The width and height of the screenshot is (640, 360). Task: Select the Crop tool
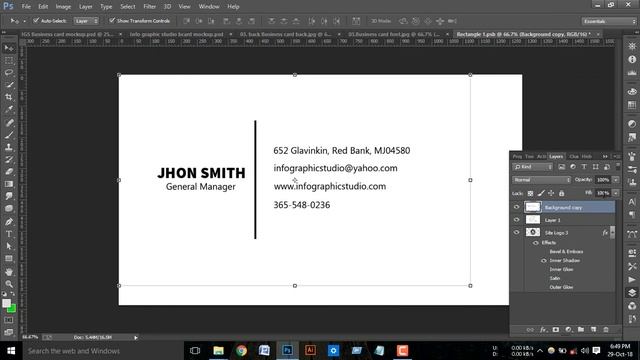pyautogui.click(x=9, y=97)
